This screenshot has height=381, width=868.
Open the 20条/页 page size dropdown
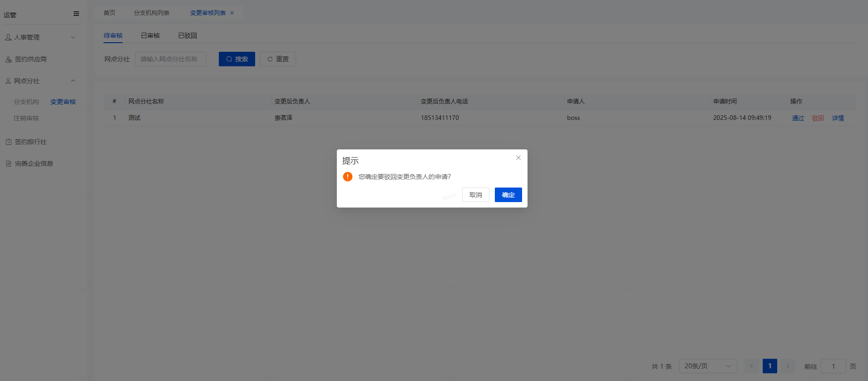click(708, 366)
